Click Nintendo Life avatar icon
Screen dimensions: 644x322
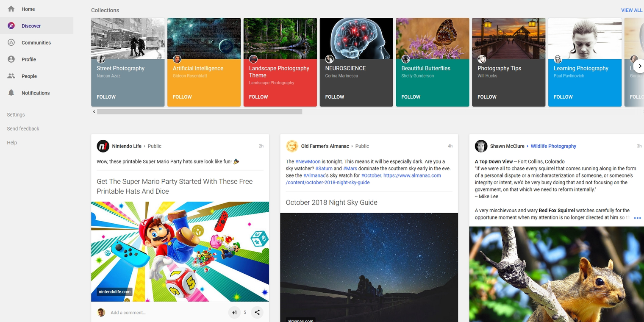103,146
